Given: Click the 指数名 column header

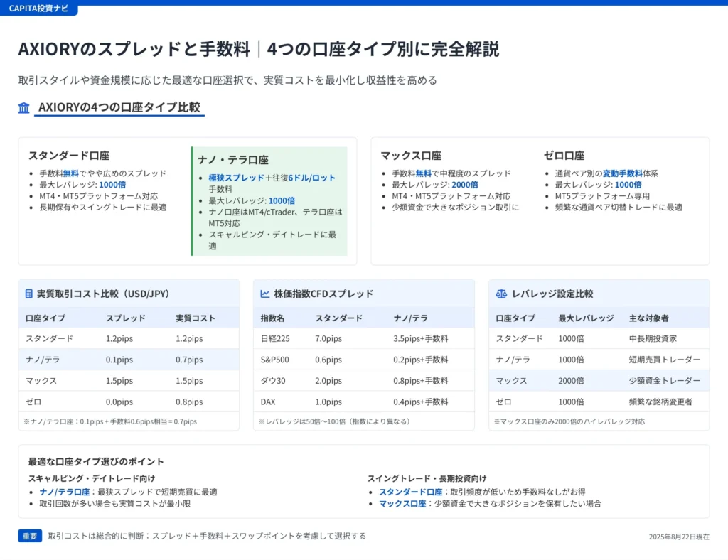Looking at the screenshot, I should [272, 318].
